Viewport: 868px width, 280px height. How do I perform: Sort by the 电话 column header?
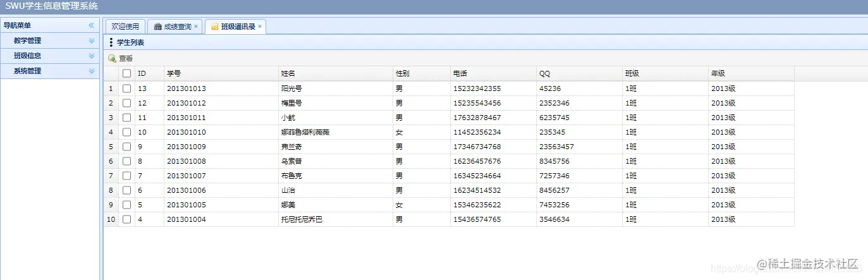point(493,73)
